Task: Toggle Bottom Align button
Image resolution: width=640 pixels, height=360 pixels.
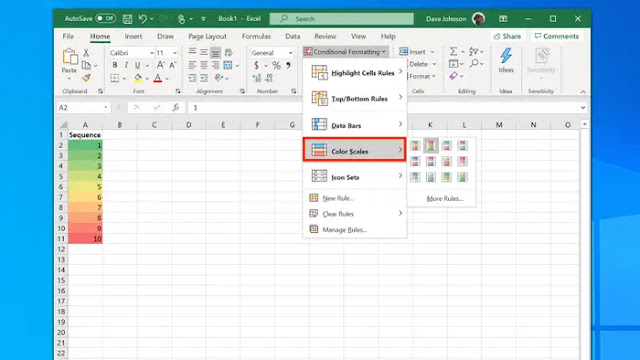Action: pos(216,52)
